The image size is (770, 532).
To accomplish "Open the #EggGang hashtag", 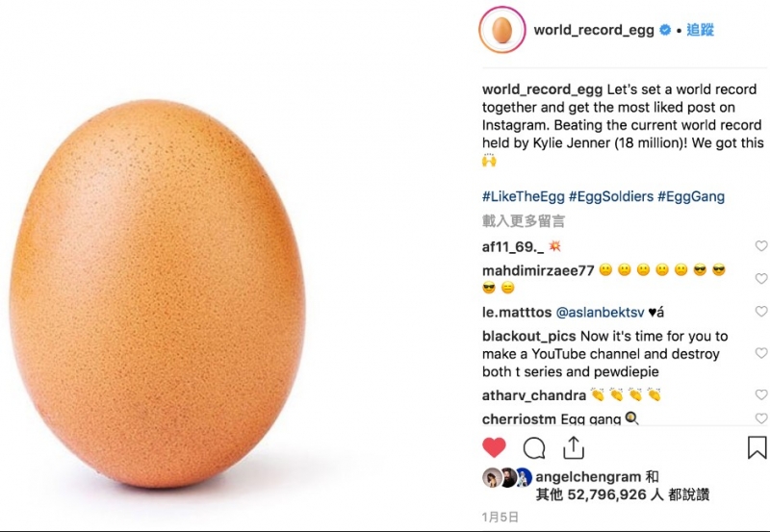I will coord(691,197).
